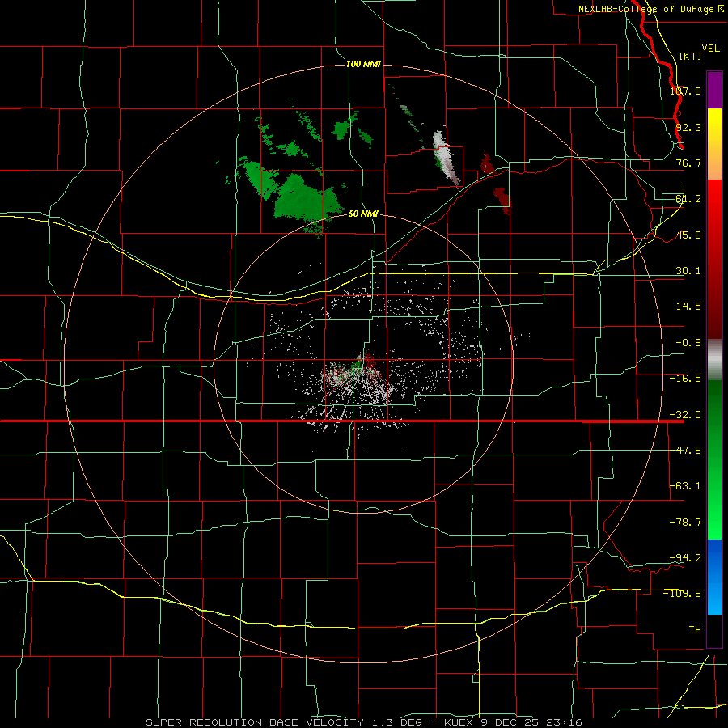Click the -16.5 scale value
728x728 pixels.
(686, 379)
